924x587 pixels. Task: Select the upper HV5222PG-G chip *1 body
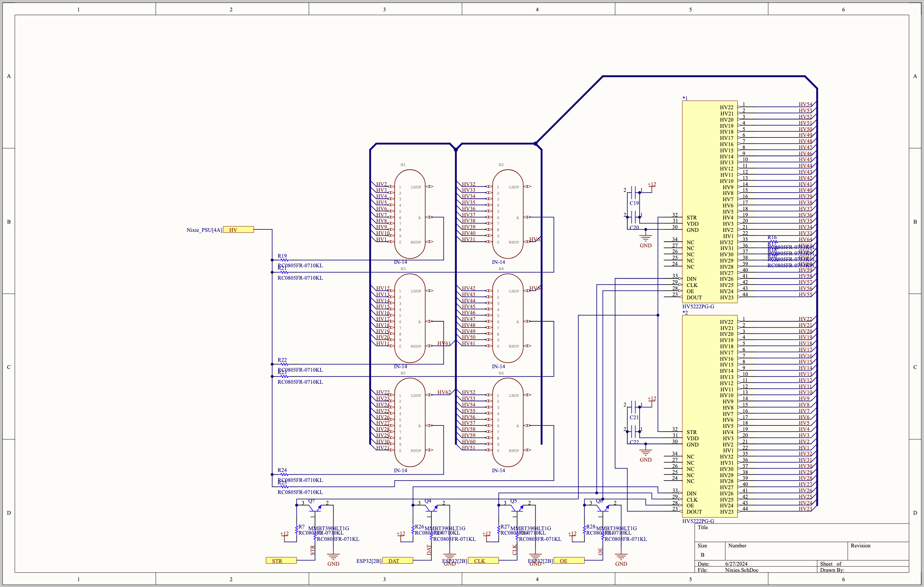710,202
